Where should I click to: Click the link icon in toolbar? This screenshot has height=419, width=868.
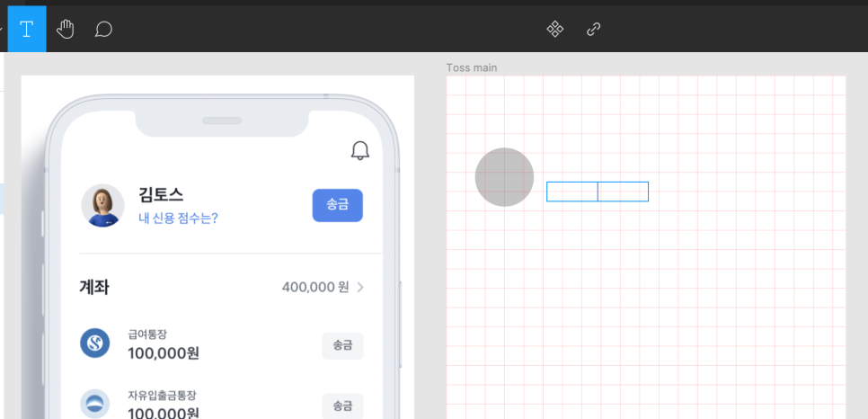pos(593,29)
